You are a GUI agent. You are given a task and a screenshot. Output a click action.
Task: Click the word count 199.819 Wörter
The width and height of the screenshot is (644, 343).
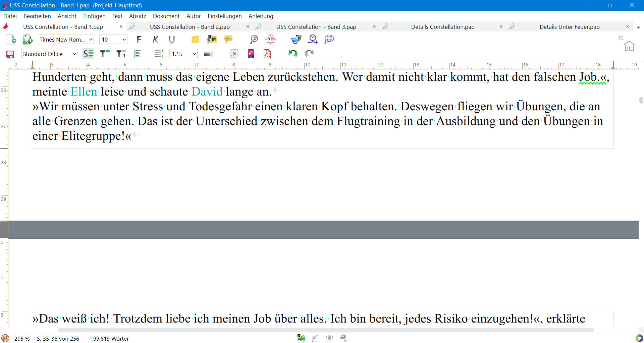click(x=110, y=339)
